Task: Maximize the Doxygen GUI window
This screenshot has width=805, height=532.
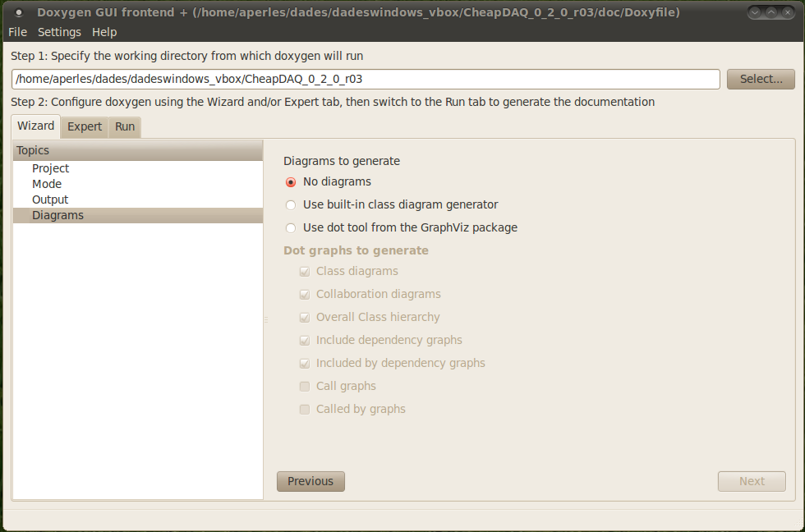Action: pos(771,12)
